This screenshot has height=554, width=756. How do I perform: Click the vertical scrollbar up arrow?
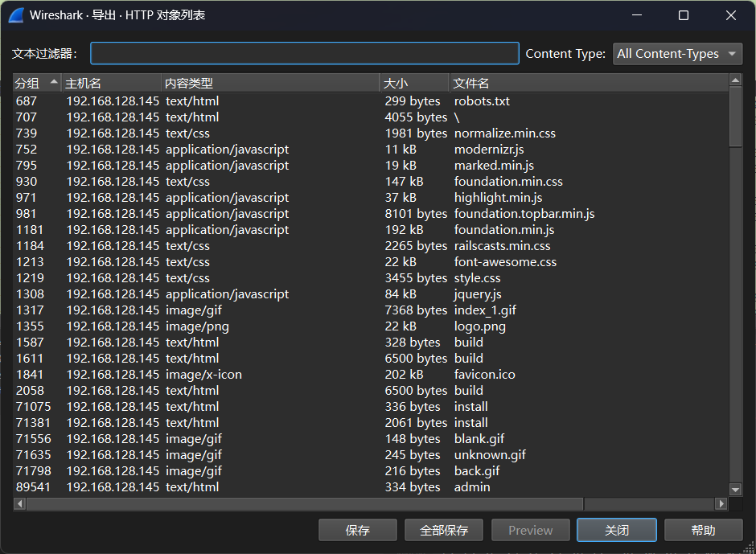(x=735, y=80)
